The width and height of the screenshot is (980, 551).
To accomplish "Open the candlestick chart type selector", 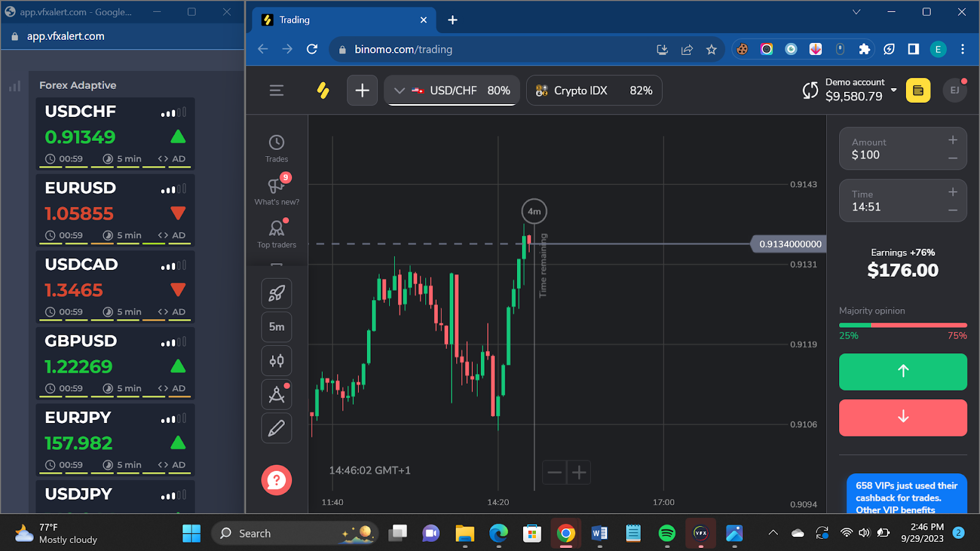I will point(276,361).
